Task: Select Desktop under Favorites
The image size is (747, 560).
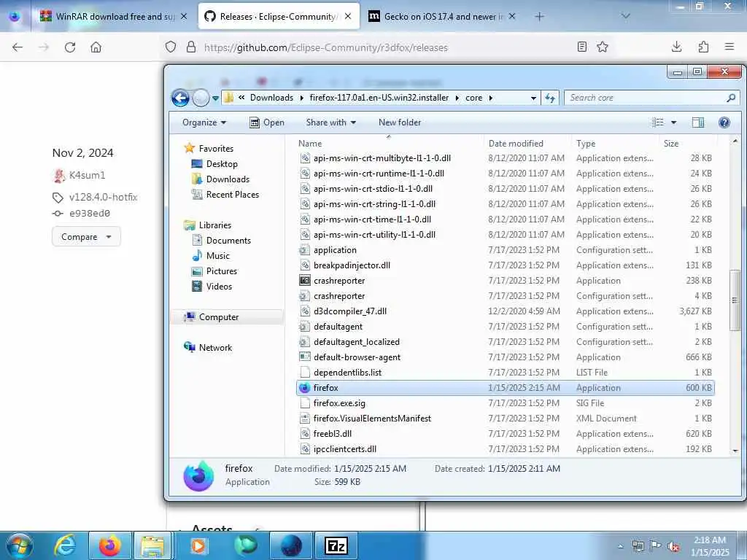Action: point(222,164)
